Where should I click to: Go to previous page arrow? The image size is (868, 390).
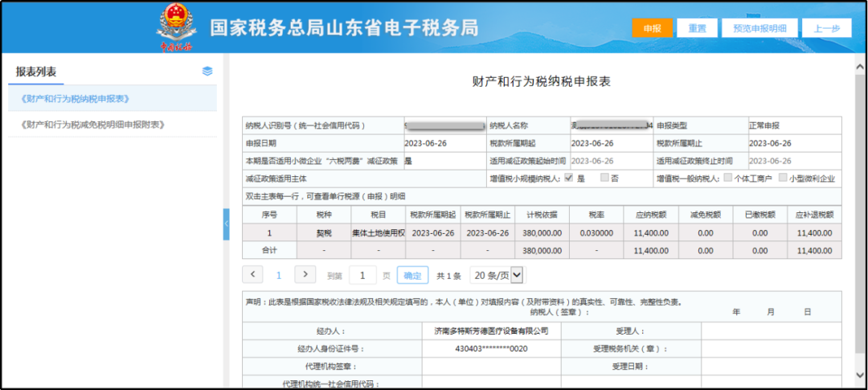pyautogui.click(x=252, y=275)
